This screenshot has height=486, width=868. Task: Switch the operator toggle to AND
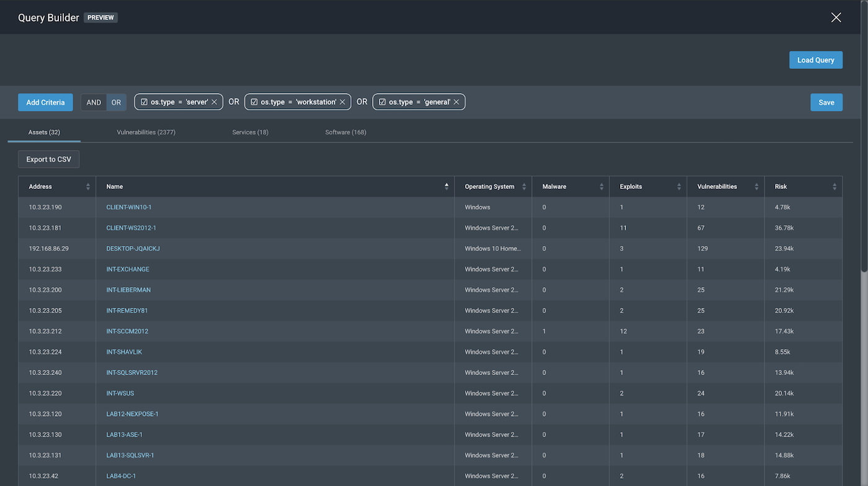point(94,102)
